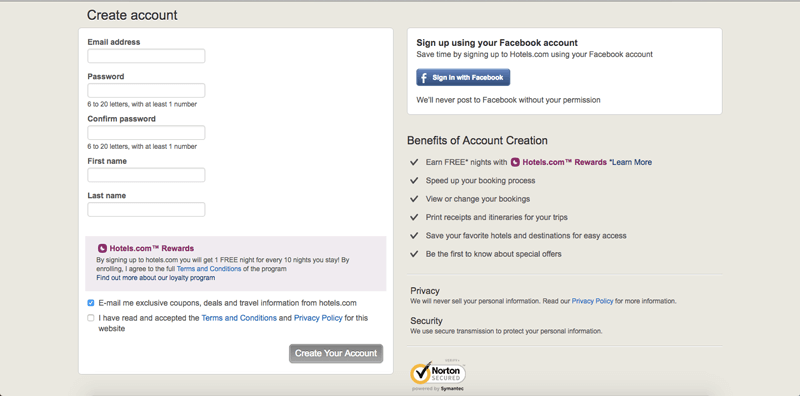Open Find out more about our loyalty program
800x396 pixels.
click(x=156, y=278)
